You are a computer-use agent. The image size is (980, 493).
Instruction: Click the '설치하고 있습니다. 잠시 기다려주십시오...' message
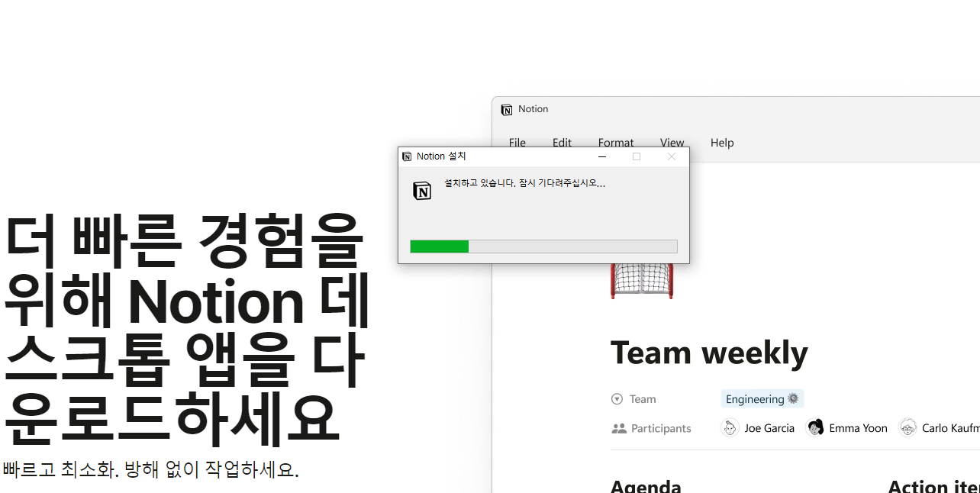tap(524, 183)
